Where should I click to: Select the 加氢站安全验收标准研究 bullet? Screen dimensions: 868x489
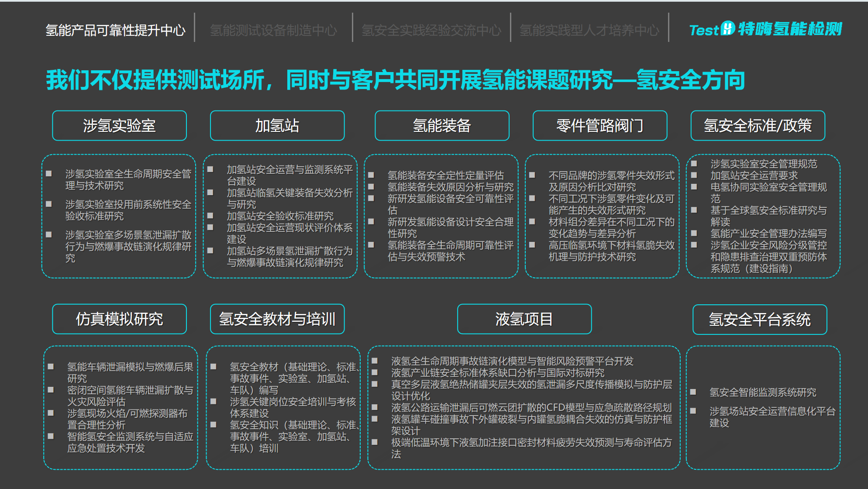point(280,216)
